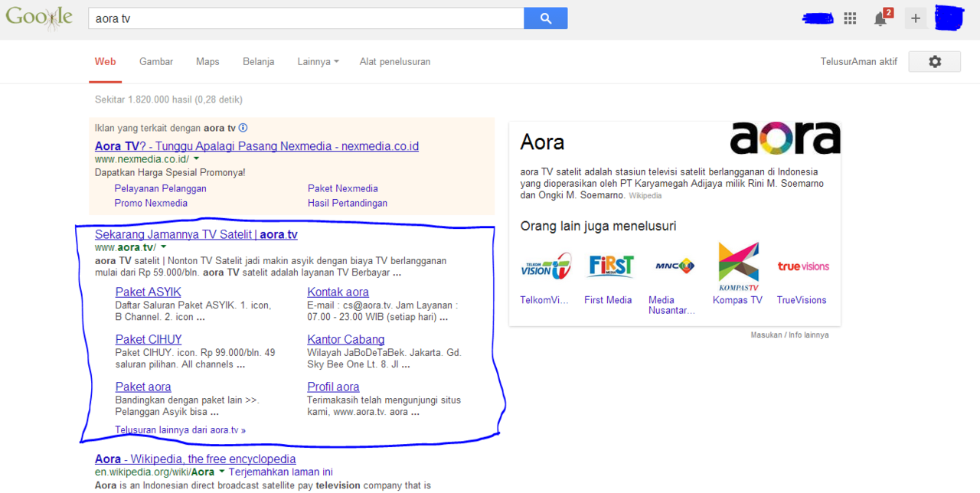
Task: Open the TrueVisions logo
Action: click(803, 266)
